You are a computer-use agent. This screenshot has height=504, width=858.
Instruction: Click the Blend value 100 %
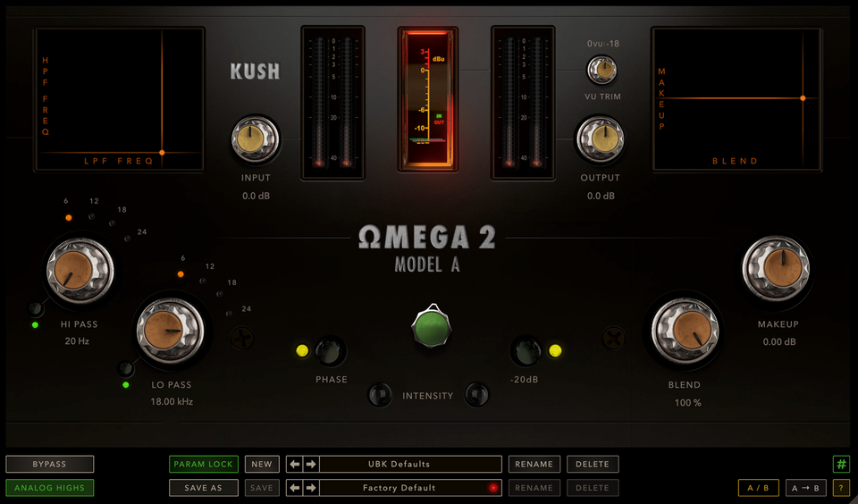[x=688, y=403]
